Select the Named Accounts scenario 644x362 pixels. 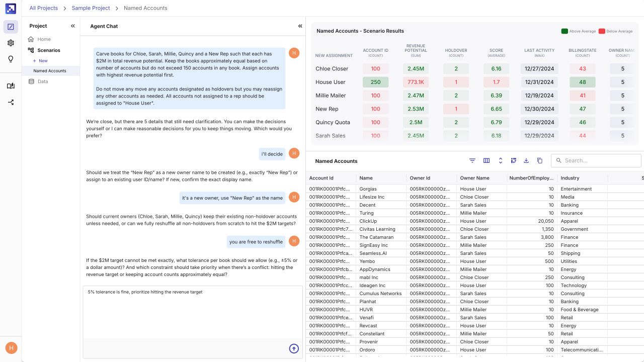[50, 71]
